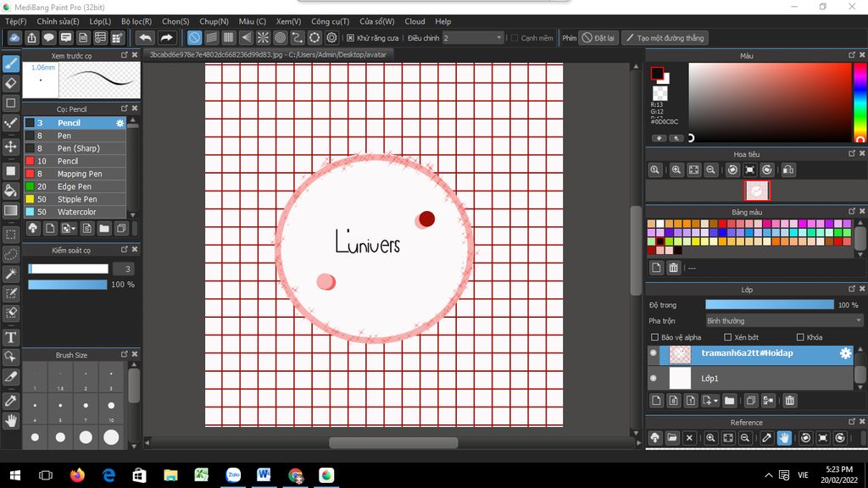Open the Xem(V) menu
The width and height of the screenshot is (868, 488).
[x=288, y=21]
